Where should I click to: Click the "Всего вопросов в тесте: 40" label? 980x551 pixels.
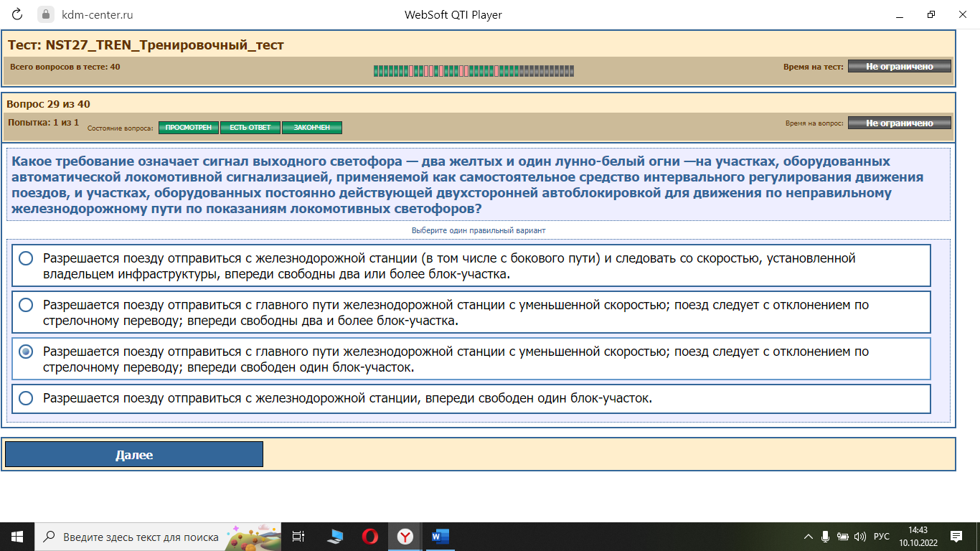click(65, 67)
